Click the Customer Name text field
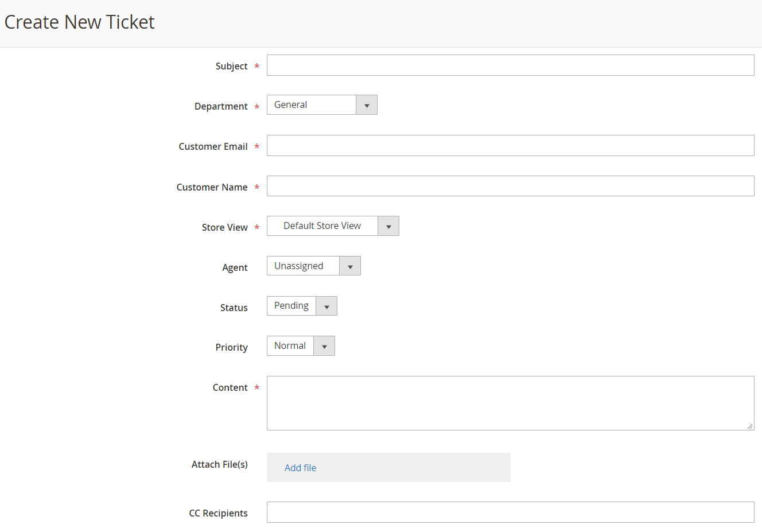Image resolution: width=762 pixels, height=532 pixels. (510, 186)
